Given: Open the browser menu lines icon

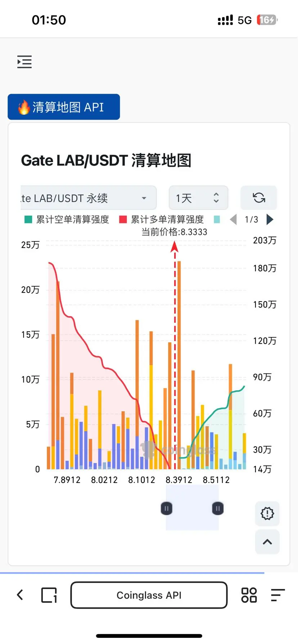Looking at the screenshot, I should point(278,595).
